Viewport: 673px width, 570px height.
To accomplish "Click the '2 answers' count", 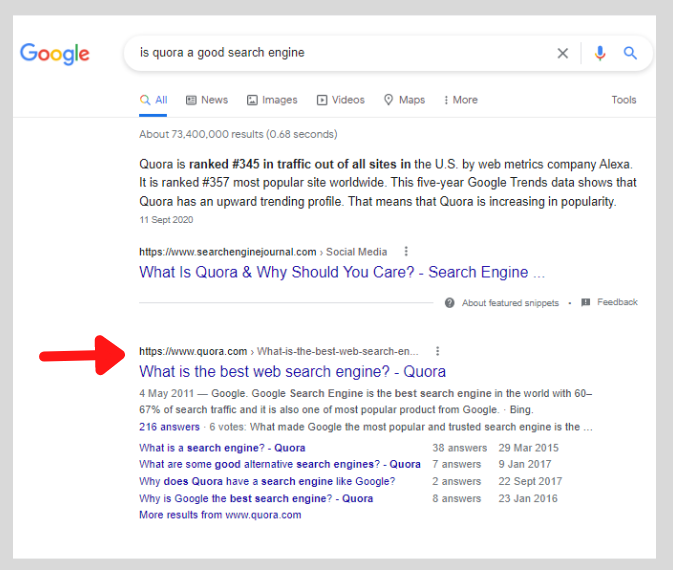I will point(456,482).
